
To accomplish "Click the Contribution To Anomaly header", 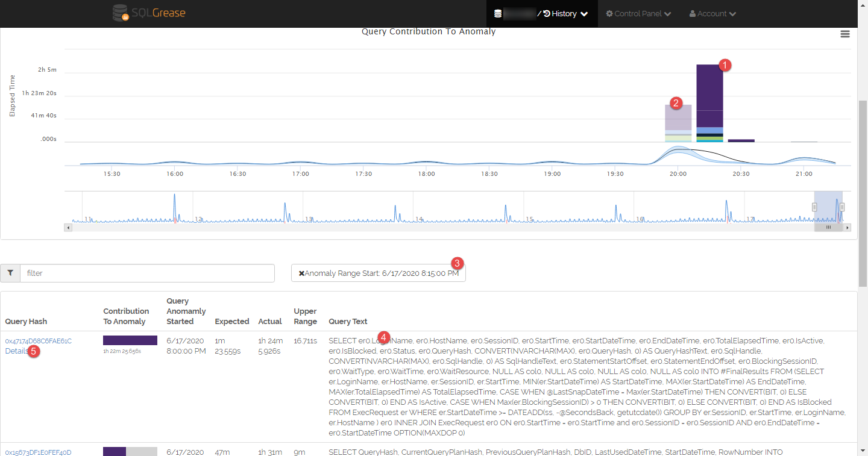I will tap(126, 316).
